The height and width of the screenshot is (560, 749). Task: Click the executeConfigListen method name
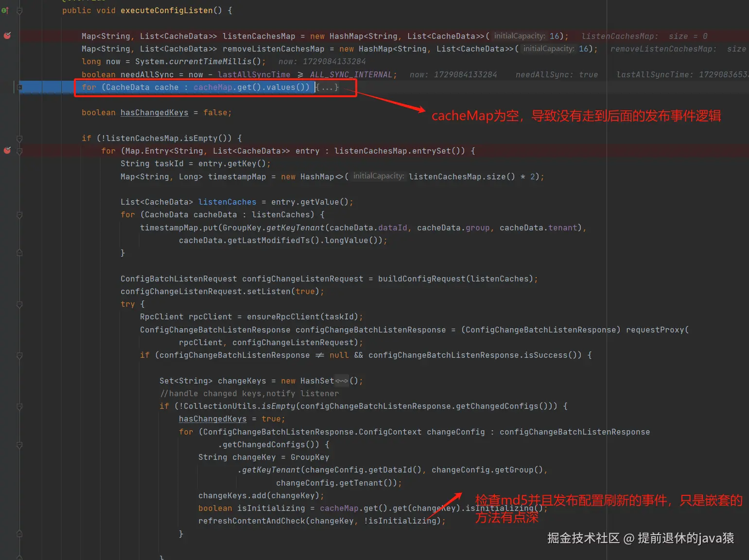167,10
